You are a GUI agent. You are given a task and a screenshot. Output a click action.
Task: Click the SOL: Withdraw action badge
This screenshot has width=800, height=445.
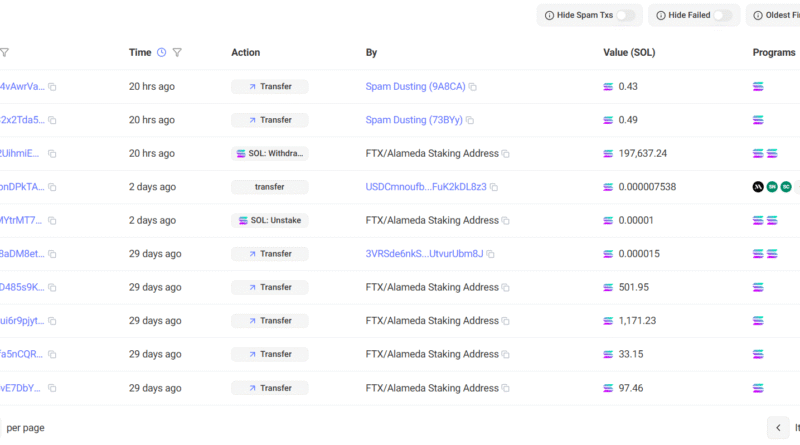tap(269, 154)
